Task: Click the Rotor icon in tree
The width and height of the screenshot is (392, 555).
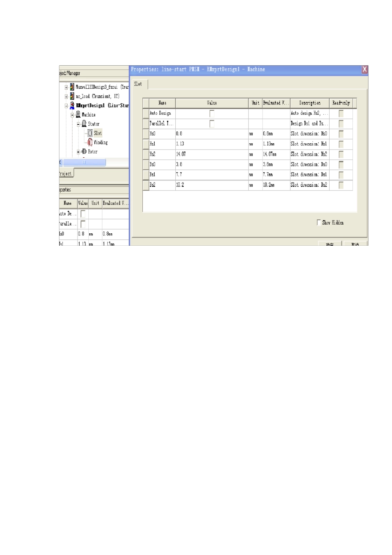Action: 84,152
